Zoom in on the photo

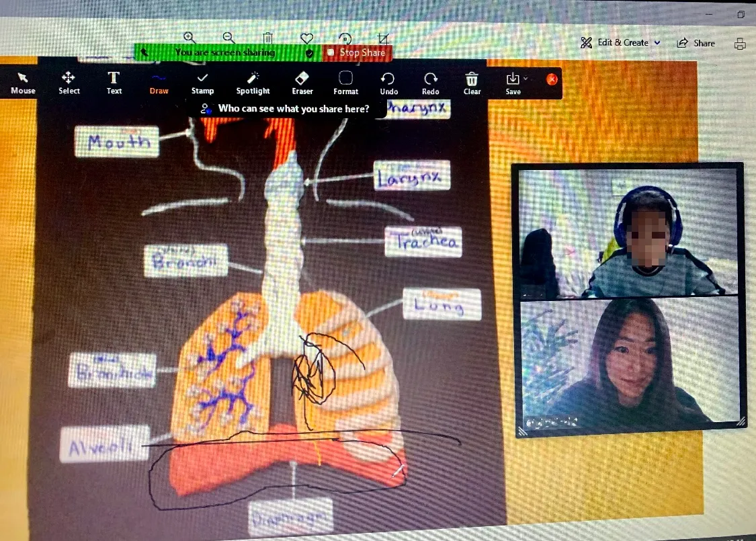point(190,37)
